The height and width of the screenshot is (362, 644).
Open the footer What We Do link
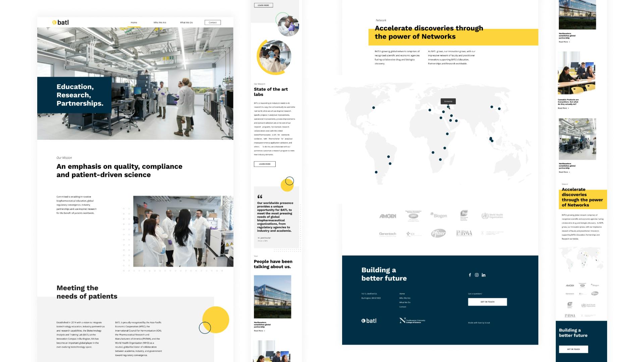coord(405,302)
